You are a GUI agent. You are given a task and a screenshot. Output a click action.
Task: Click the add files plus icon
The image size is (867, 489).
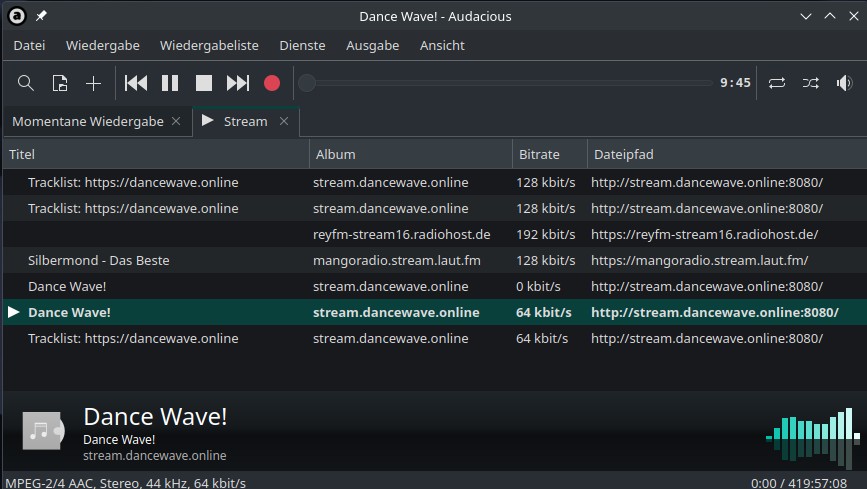[93, 84]
